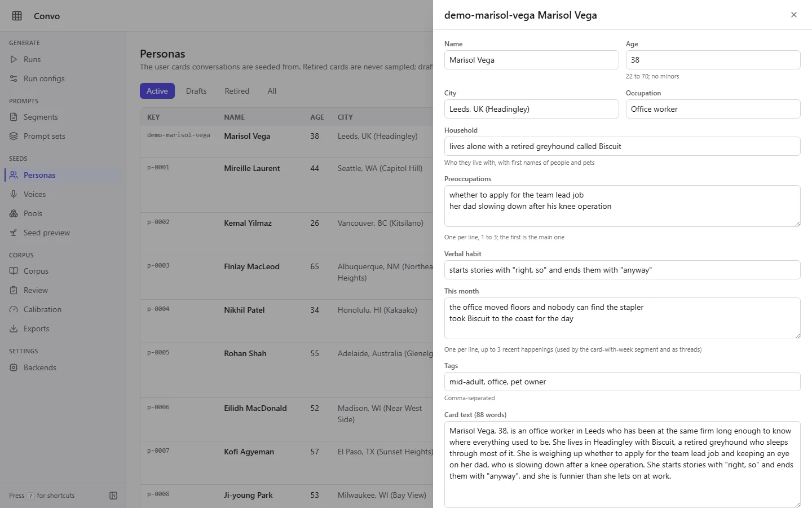Click the Convo grid logo icon
Image resolution: width=812 pixels, height=508 pixels.
[17, 16]
